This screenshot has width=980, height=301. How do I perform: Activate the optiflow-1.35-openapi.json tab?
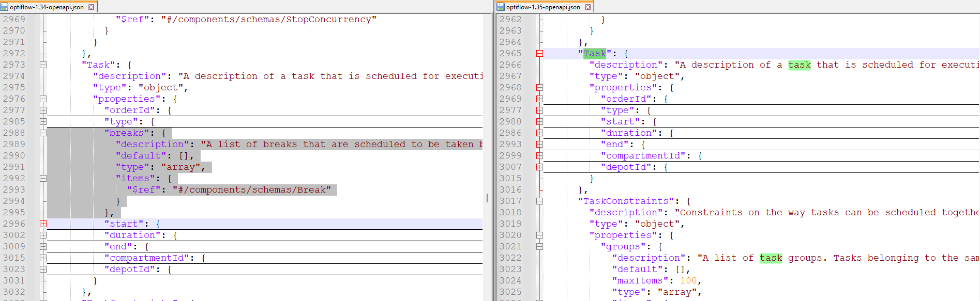click(x=543, y=7)
